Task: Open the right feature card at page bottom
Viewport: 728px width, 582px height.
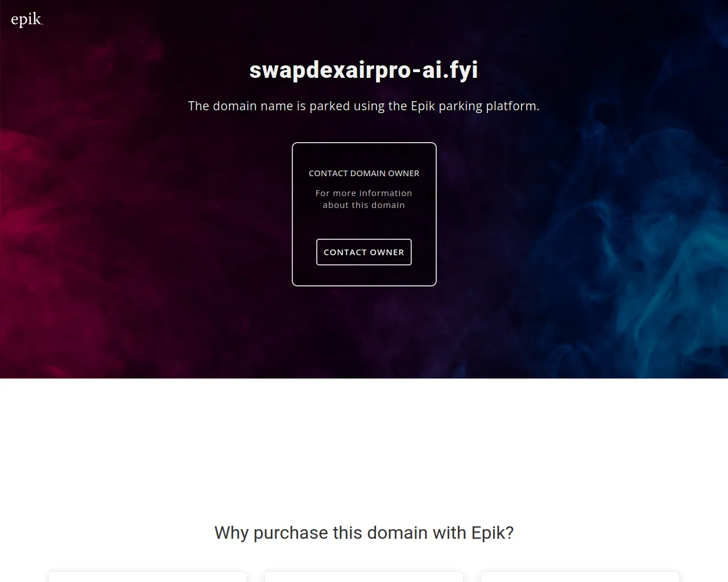Action: (580, 577)
